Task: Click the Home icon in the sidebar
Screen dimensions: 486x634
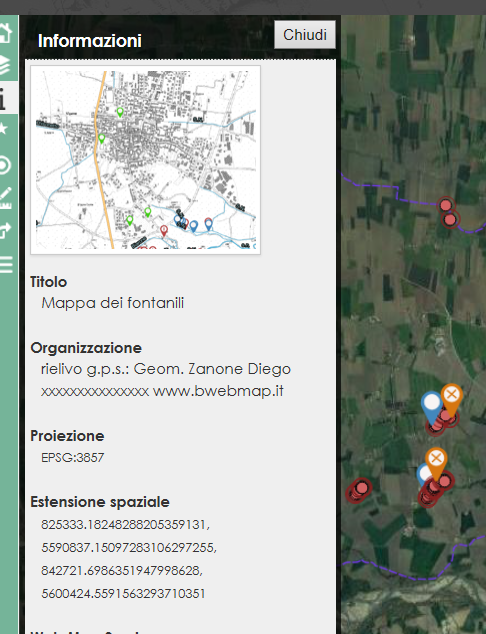Action: (x=5, y=32)
